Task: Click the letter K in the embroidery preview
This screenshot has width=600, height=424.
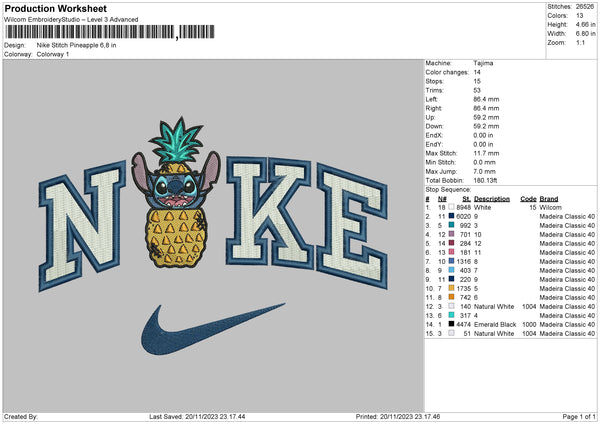Action: [269, 212]
